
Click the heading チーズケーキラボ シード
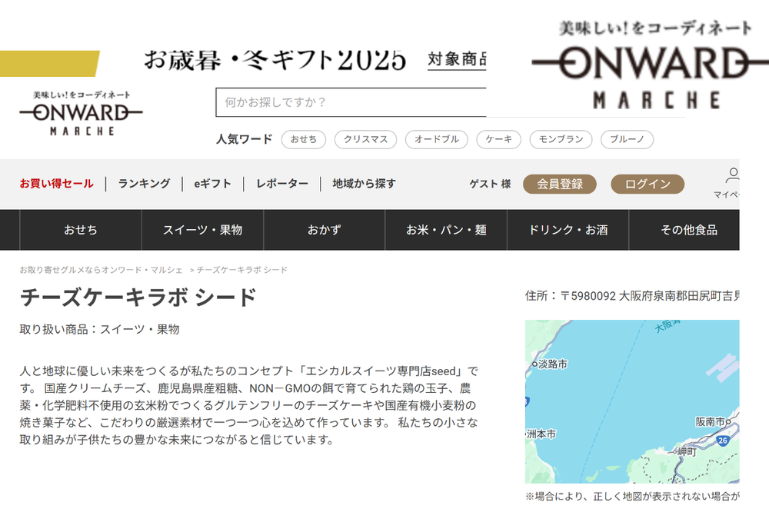tap(138, 297)
